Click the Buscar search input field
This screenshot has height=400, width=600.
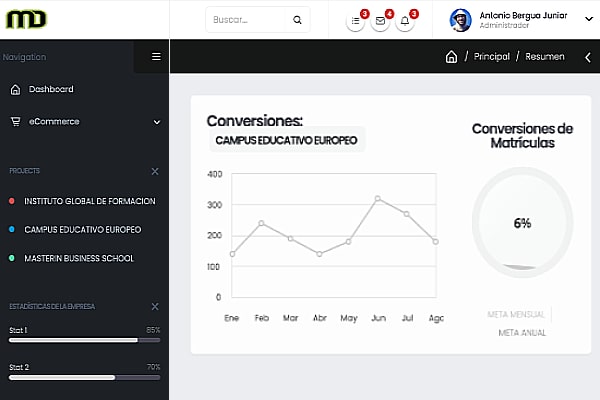250,20
